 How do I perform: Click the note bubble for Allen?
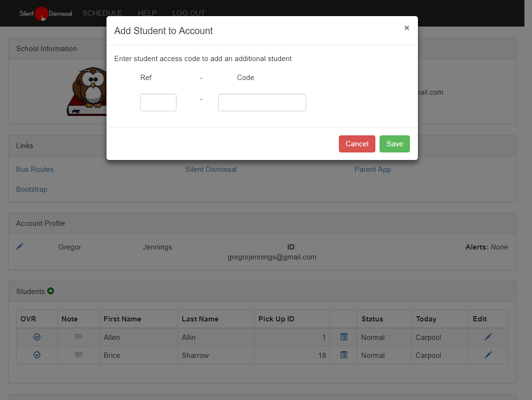point(79,337)
